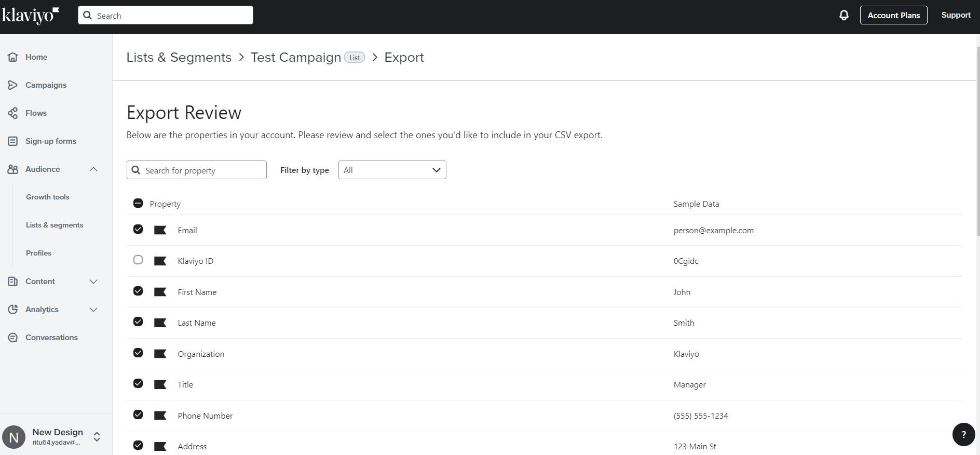
Task: Click the Home icon in sidebar
Action: click(13, 57)
